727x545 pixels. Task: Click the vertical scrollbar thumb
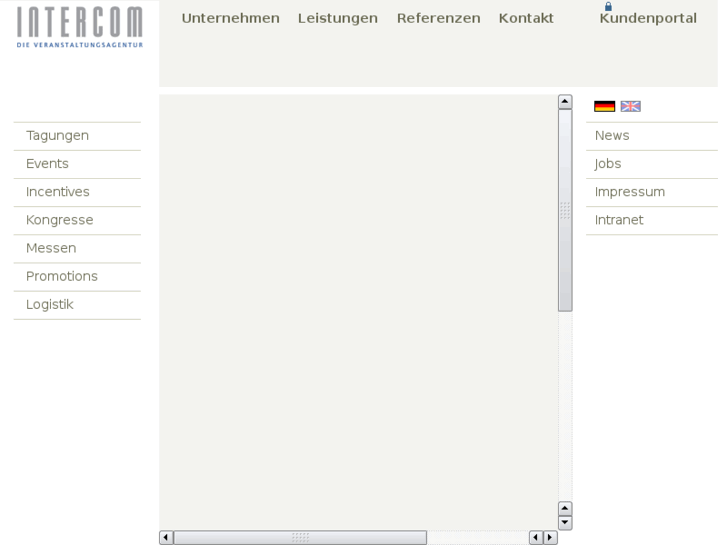pos(565,210)
